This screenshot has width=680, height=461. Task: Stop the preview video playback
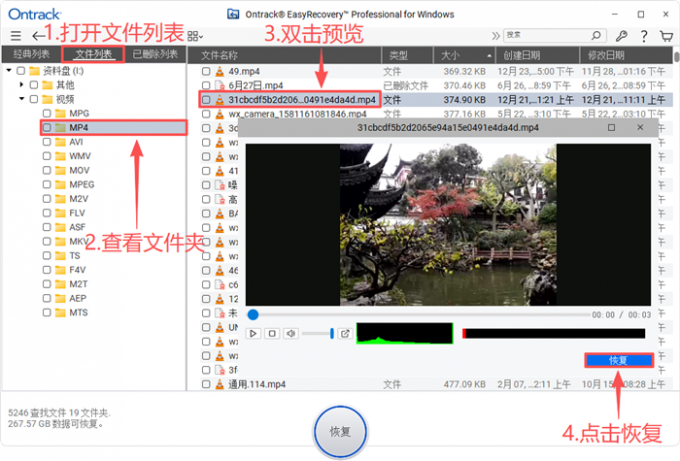(x=272, y=333)
